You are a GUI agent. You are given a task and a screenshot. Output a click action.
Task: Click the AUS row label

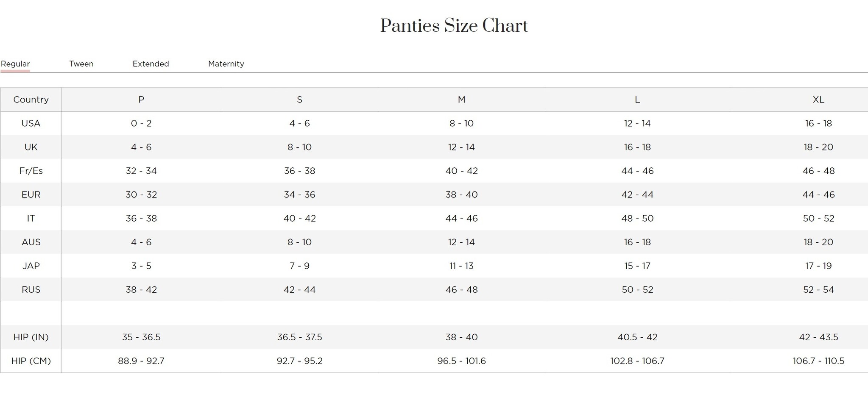click(x=31, y=242)
